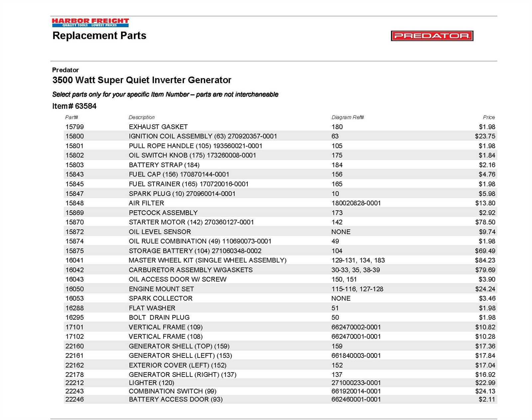Click GENERATOR SHELL (TOP) (159) description

pyautogui.click(x=179, y=346)
